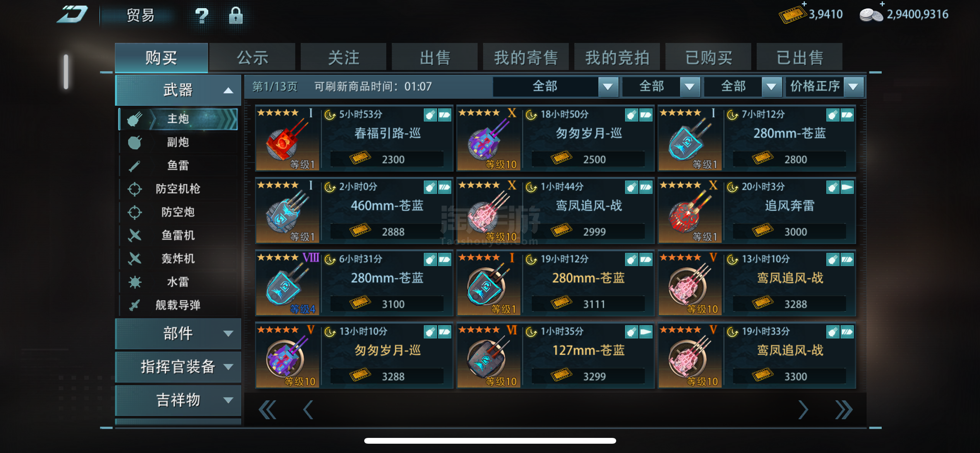Image resolution: width=980 pixels, height=453 pixels.
Task: Go to the last page double arrow
Action: click(x=843, y=410)
